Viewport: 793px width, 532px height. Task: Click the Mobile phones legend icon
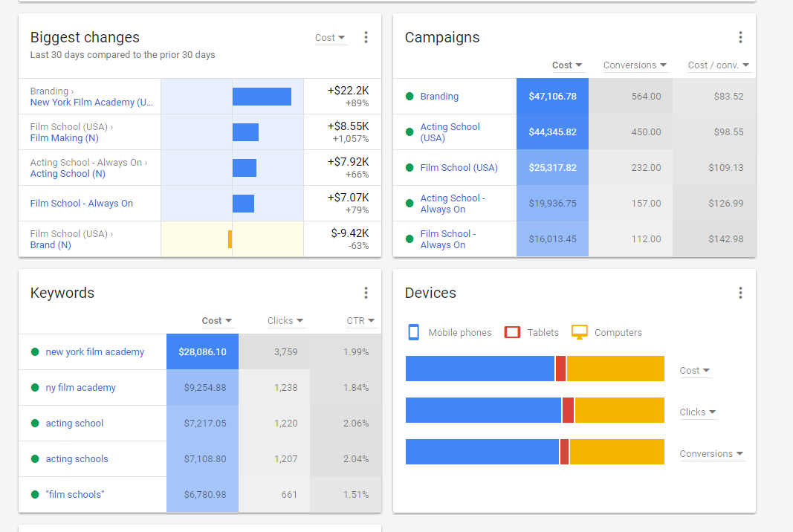point(413,332)
